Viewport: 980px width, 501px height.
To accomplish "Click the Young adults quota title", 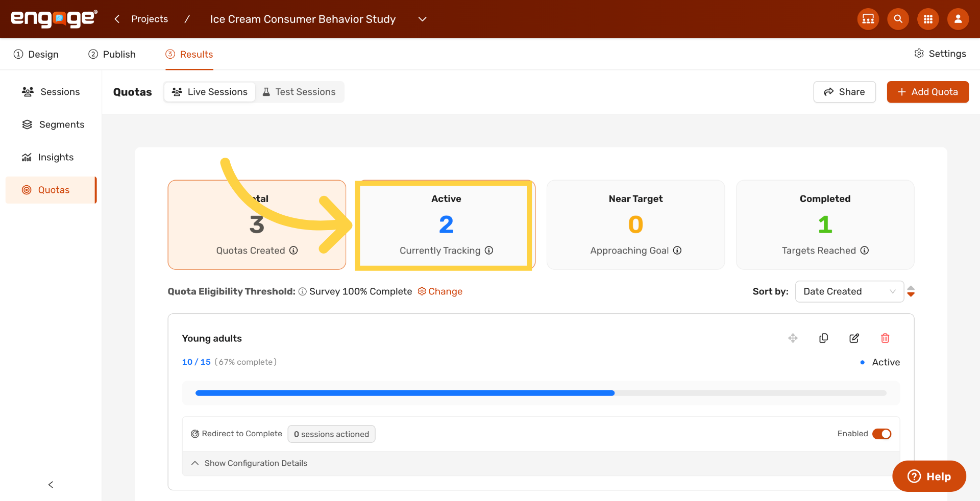I will [212, 338].
